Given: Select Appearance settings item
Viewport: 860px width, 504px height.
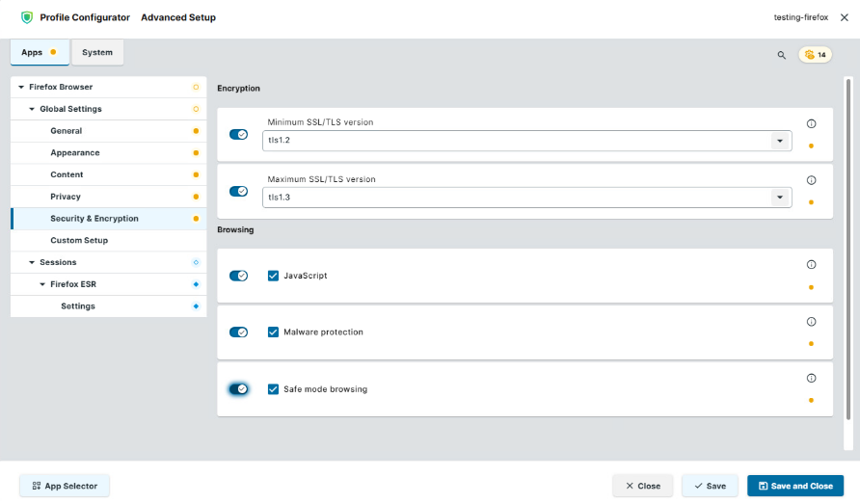Looking at the screenshot, I should pos(109,153).
